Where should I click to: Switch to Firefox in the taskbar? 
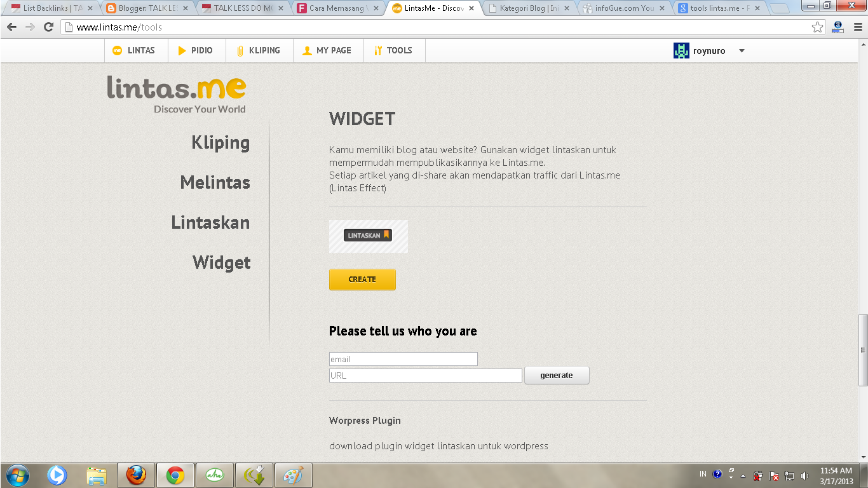pyautogui.click(x=136, y=475)
